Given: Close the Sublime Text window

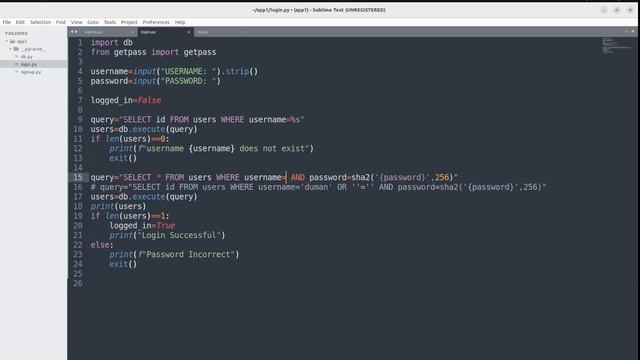Looking at the screenshot, I should click(630, 10).
